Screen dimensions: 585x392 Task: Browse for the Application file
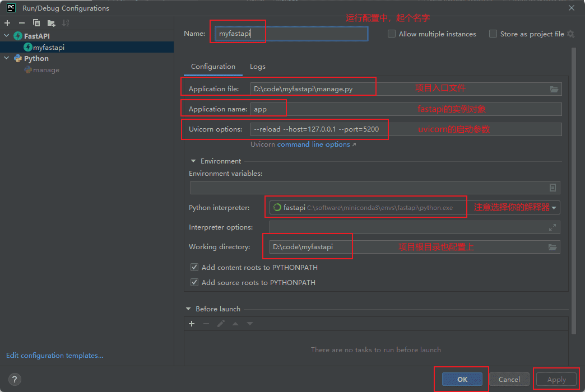tap(554, 89)
